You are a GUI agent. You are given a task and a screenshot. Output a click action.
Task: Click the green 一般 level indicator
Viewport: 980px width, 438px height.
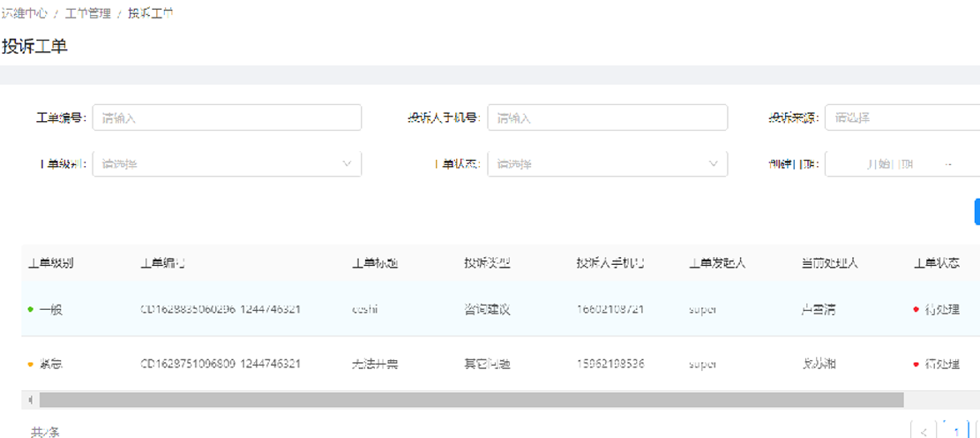pyautogui.click(x=32, y=310)
